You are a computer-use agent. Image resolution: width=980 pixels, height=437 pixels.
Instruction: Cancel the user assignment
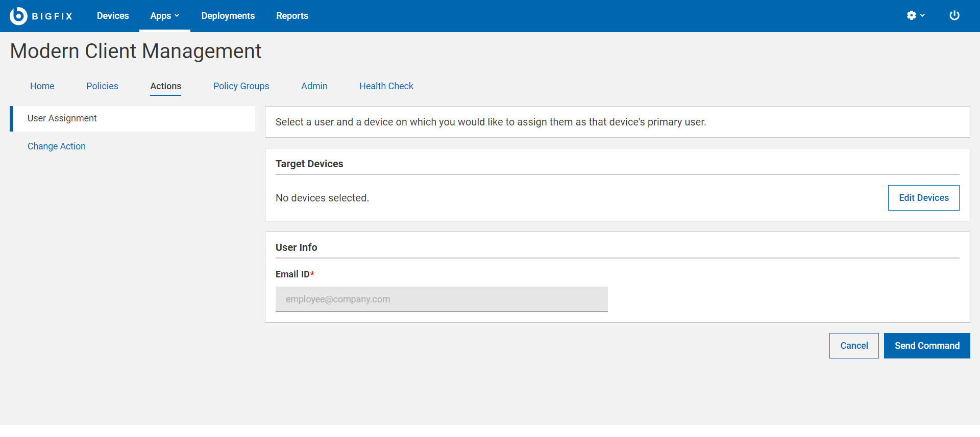(x=853, y=346)
